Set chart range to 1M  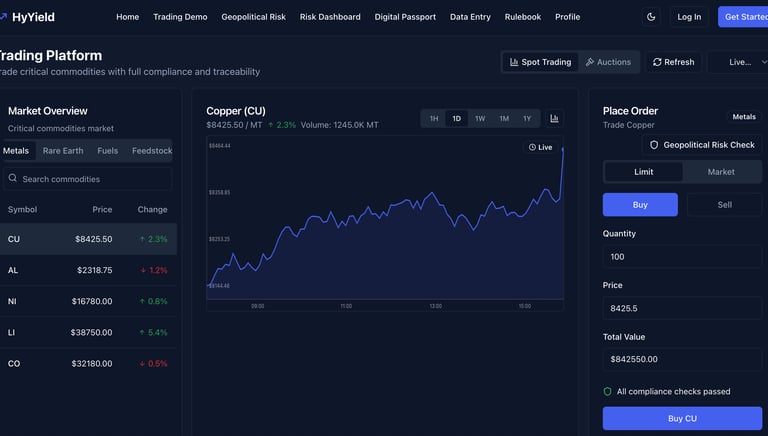pyautogui.click(x=504, y=119)
